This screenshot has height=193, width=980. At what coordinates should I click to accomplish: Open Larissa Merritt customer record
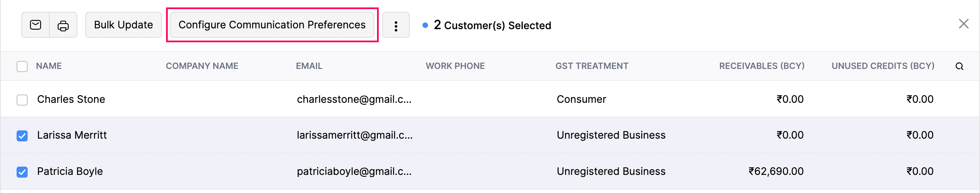click(x=72, y=135)
